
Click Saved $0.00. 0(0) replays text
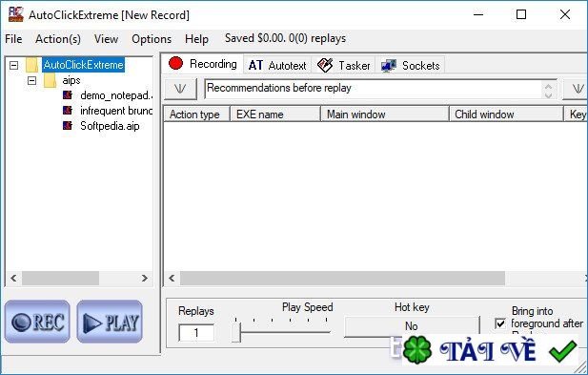[285, 38]
